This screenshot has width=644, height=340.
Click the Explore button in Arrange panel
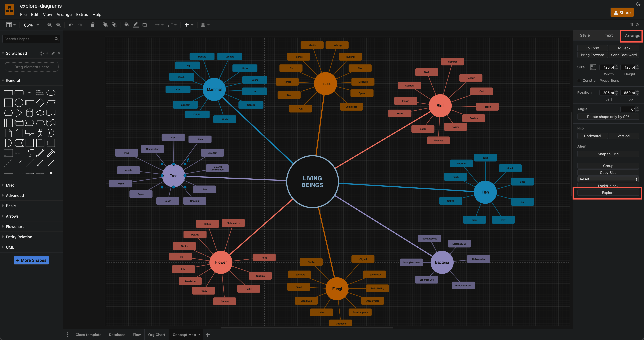tap(608, 192)
